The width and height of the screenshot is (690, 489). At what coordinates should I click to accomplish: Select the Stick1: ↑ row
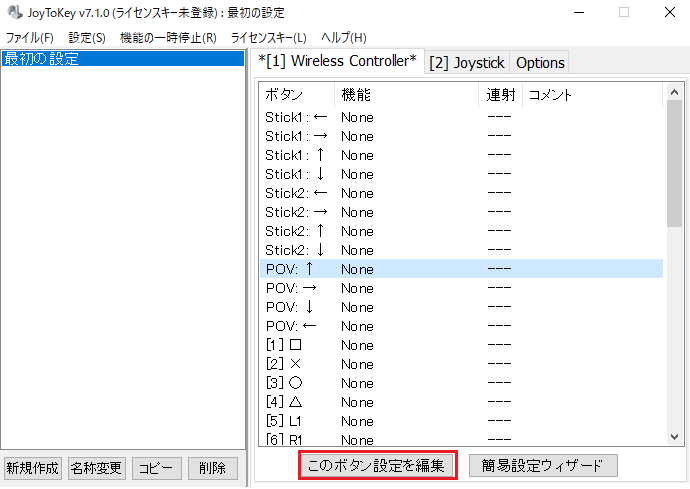point(462,155)
